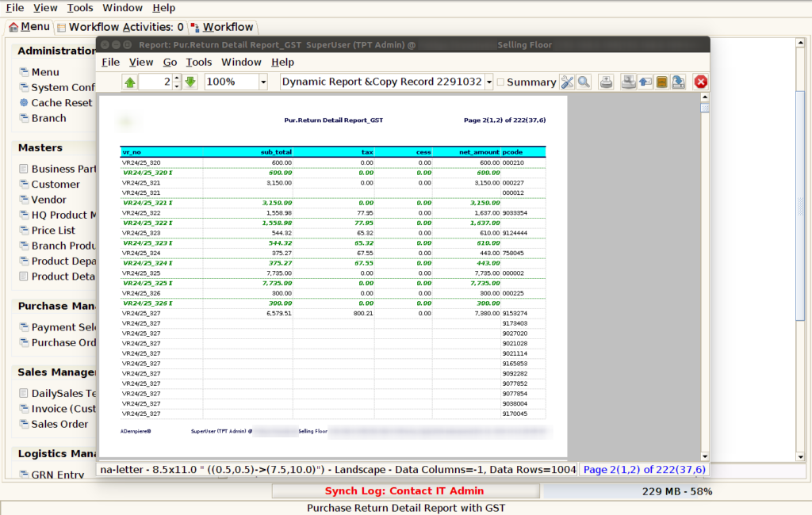Viewport: 812px width, 515px height.
Task: Switch to the Menu tab
Action: click(x=29, y=27)
